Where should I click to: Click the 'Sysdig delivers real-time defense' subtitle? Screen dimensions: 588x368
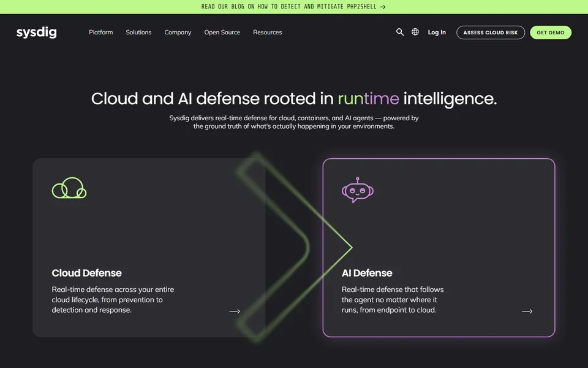tap(293, 122)
